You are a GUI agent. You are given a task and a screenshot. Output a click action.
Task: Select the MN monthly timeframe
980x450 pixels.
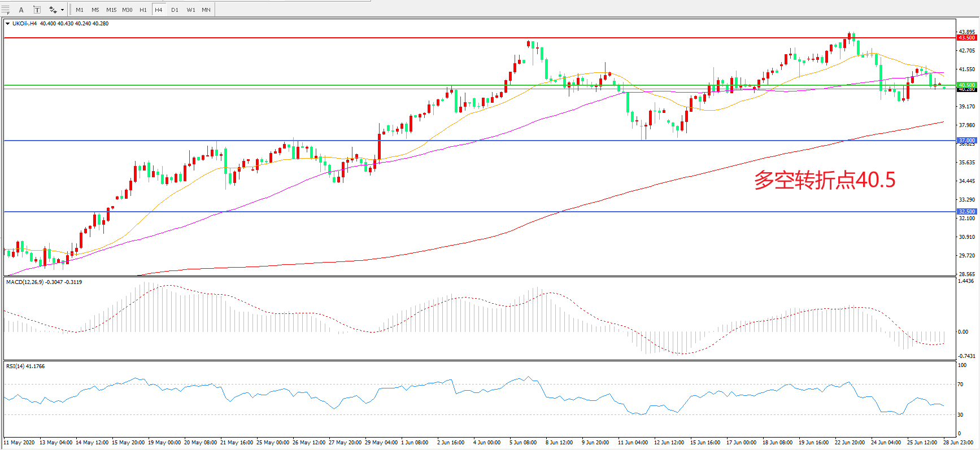[206, 10]
